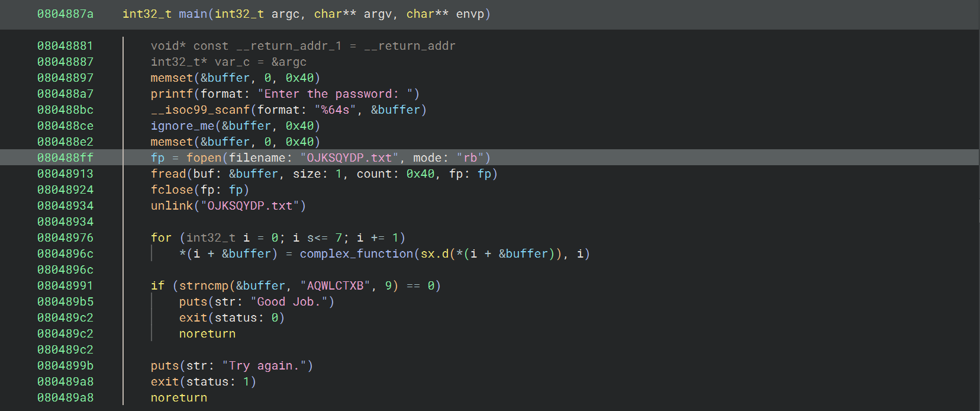Screen dimensions: 980x411
Task: Select address 080488ff on highlighted line
Action: (x=65, y=158)
